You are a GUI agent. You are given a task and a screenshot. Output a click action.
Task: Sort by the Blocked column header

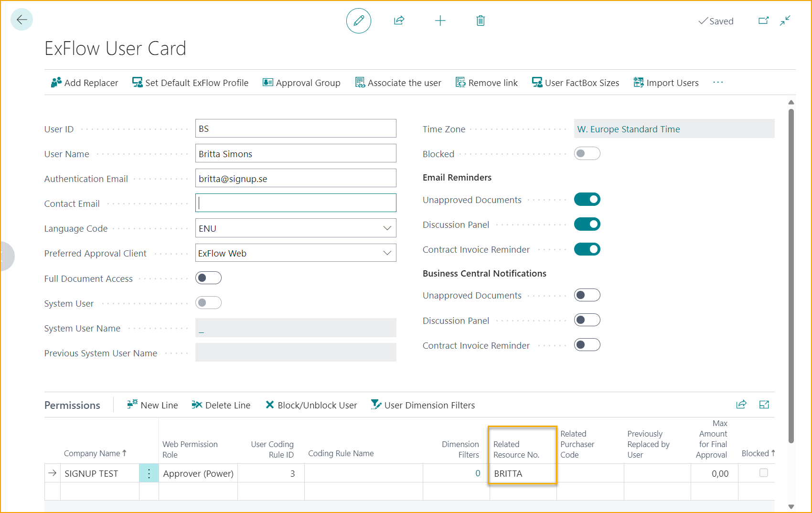[758, 453]
